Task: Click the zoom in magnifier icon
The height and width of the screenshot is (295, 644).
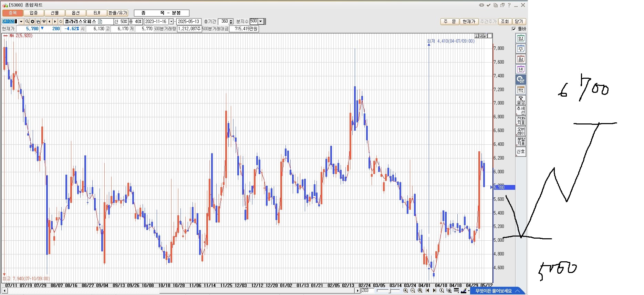Action: click(405, 291)
